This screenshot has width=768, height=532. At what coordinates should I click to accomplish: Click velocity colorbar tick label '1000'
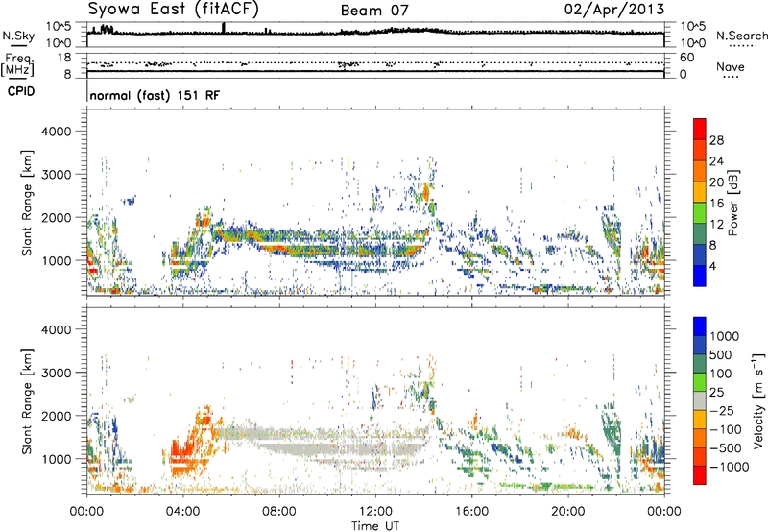coord(724,336)
